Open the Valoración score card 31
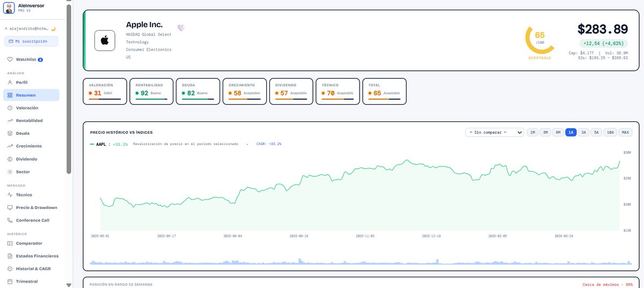Viewport: 644px width, 288px height. (x=105, y=91)
